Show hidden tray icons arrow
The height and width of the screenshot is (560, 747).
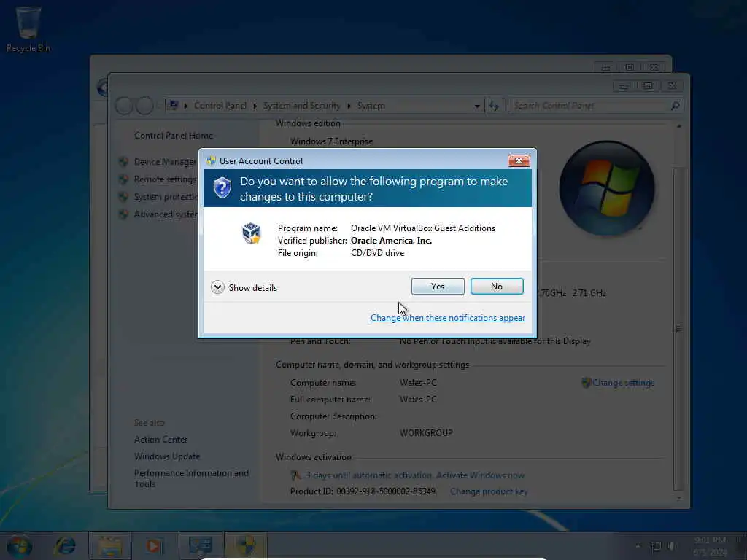(638, 546)
